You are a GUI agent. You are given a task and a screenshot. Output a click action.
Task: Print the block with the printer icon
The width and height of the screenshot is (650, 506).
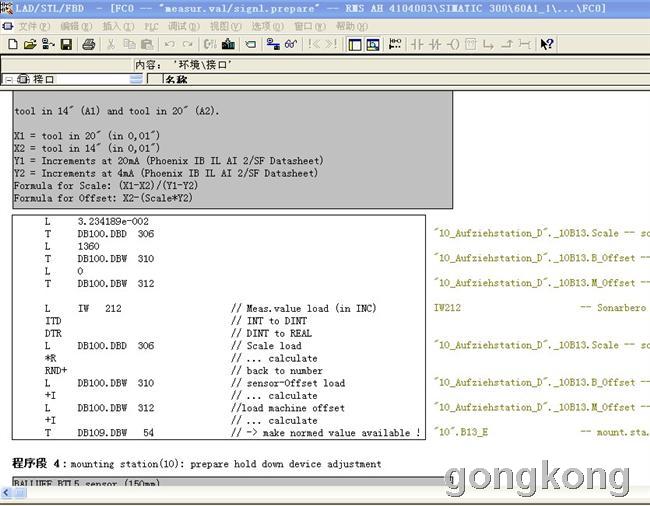pos(89,44)
